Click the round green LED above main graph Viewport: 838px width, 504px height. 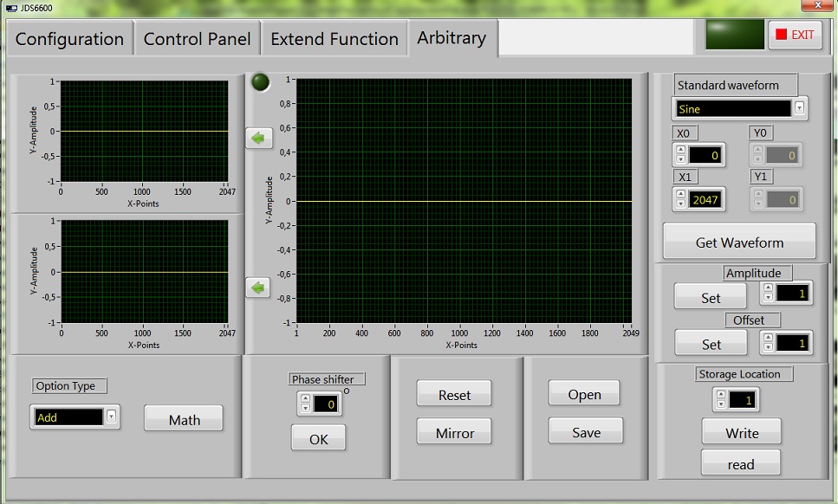pos(260,82)
